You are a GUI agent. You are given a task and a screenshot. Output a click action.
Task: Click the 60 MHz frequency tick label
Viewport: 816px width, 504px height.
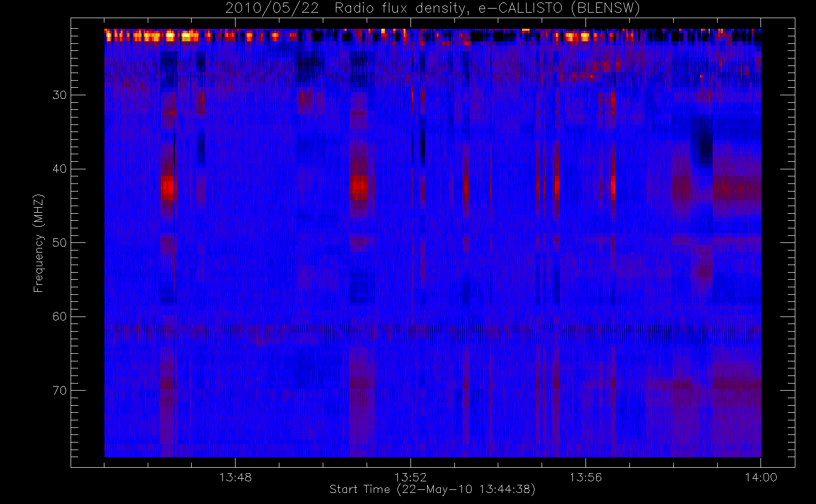point(60,317)
